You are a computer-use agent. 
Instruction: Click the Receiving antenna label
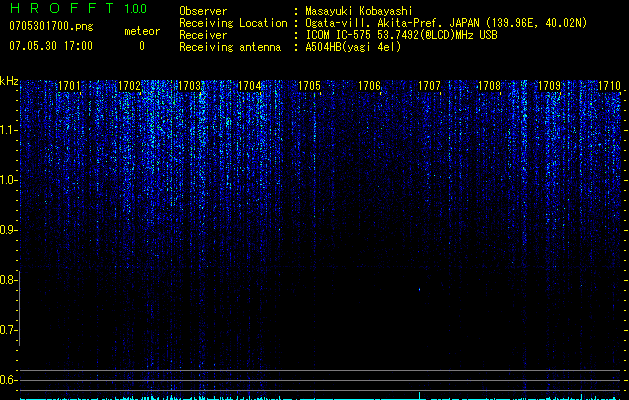[230, 47]
